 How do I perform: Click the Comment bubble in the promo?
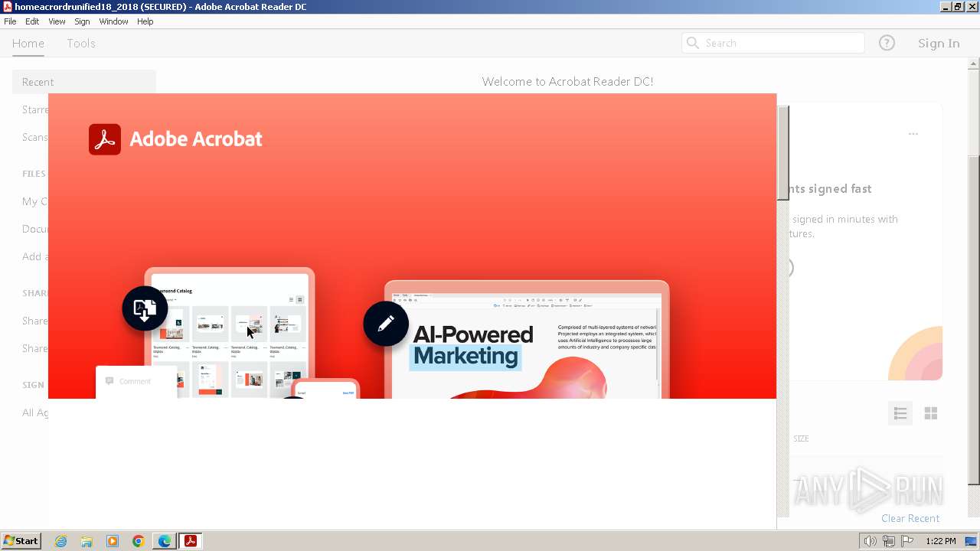(136, 382)
